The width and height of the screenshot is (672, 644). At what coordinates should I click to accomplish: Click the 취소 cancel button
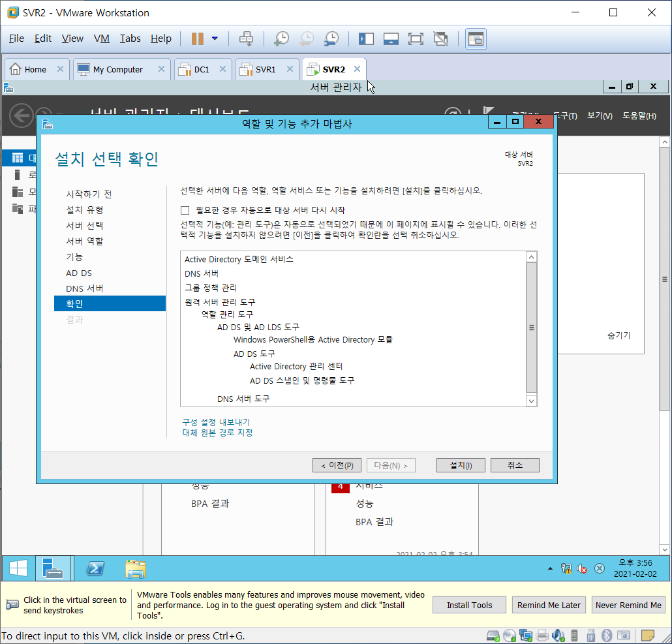[x=515, y=465]
